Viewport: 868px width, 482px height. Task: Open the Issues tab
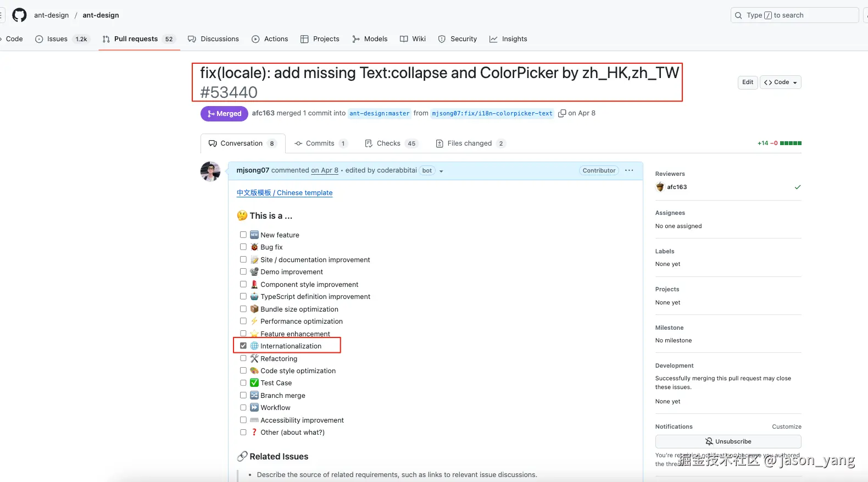pyautogui.click(x=61, y=39)
